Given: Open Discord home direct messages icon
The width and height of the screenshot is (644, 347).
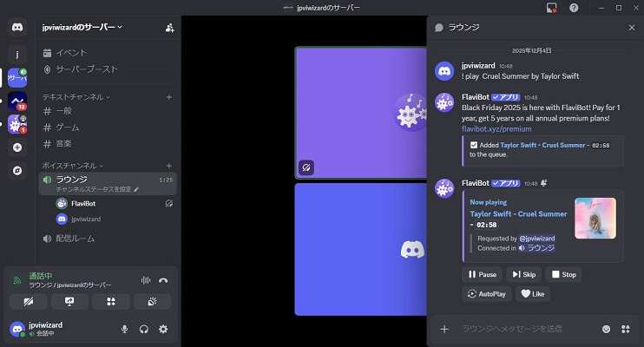Looking at the screenshot, I should coord(17,28).
